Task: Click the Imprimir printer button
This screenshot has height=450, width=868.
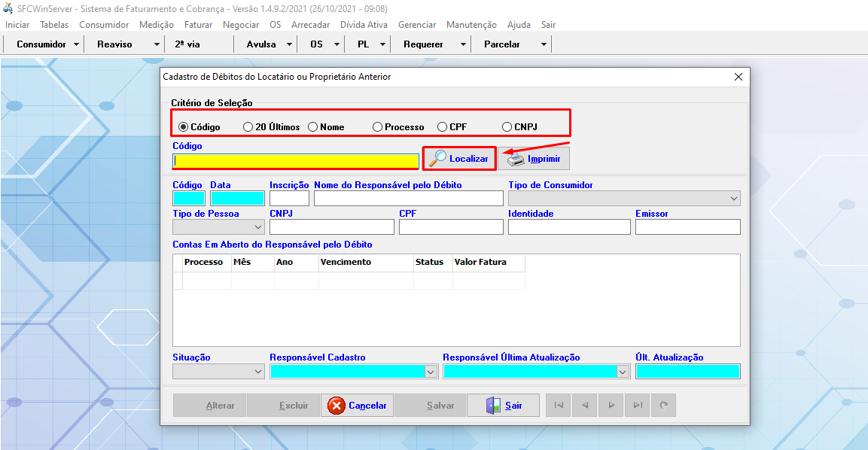Action: click(534, 159)
